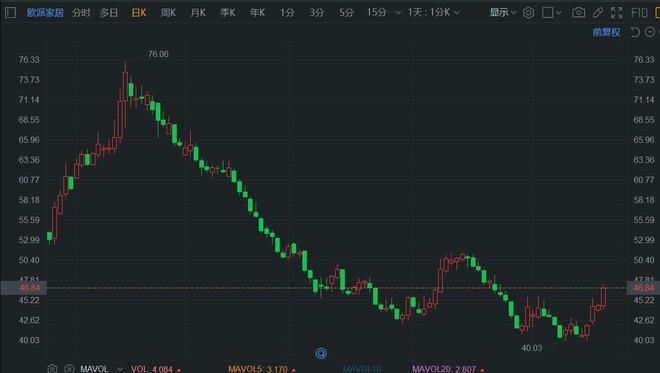Close the MAVOL indicator panel
This screenshot has width=660, height=373.
(x=69, y=369)
